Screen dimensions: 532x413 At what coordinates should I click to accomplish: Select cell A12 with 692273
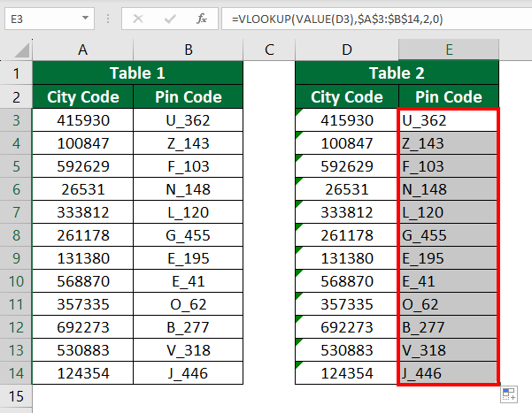point(83,327)
